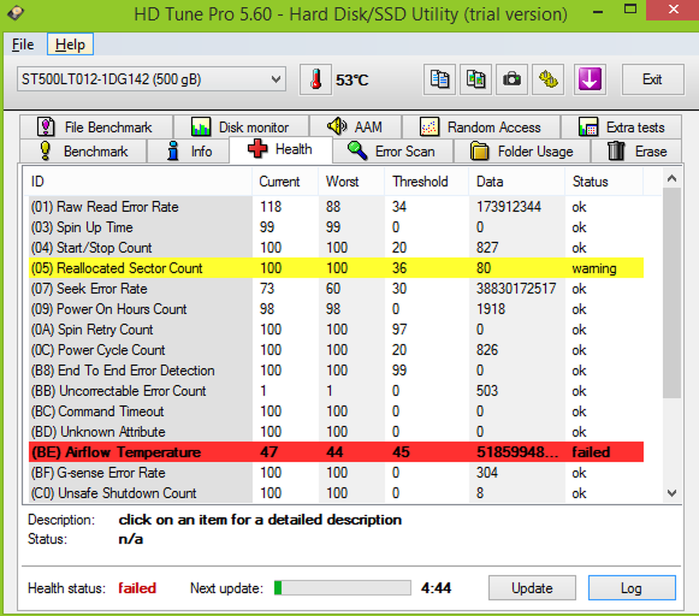This screenshot has height=616, width=699.
Task: Switch to the Random Access tab
Action: 481,127
